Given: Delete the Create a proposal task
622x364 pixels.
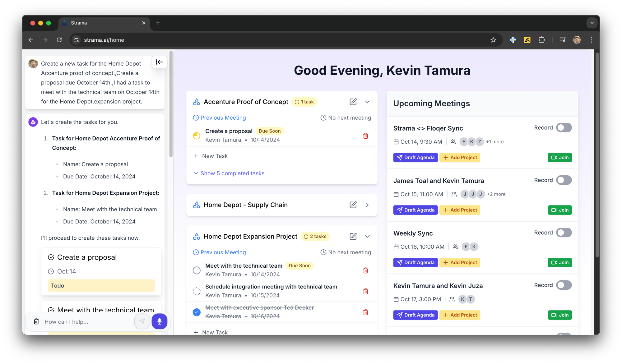Looking at the screenshot, I should click(365, 136).
